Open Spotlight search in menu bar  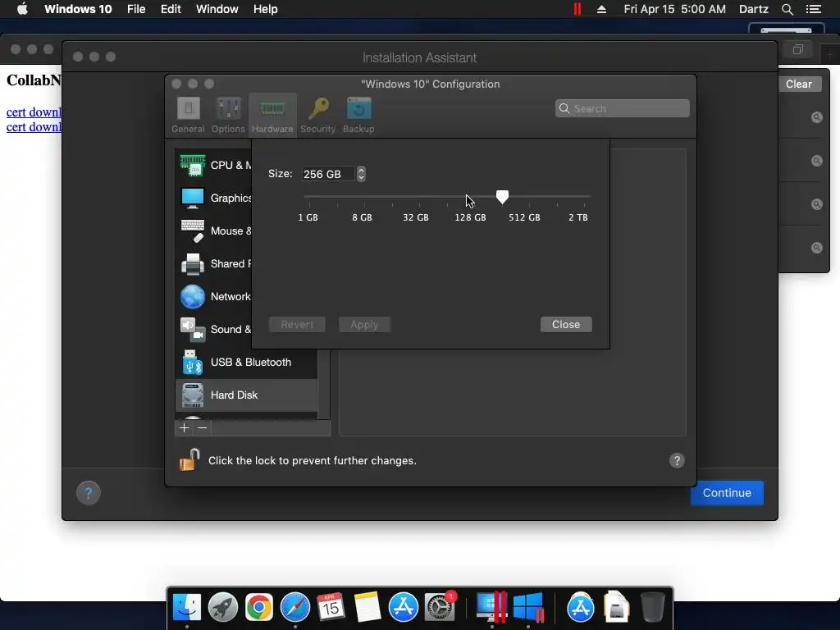coord(787,9)
